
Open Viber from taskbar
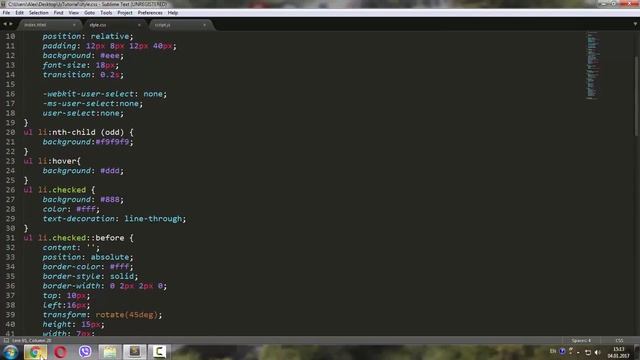pos(85,352)
